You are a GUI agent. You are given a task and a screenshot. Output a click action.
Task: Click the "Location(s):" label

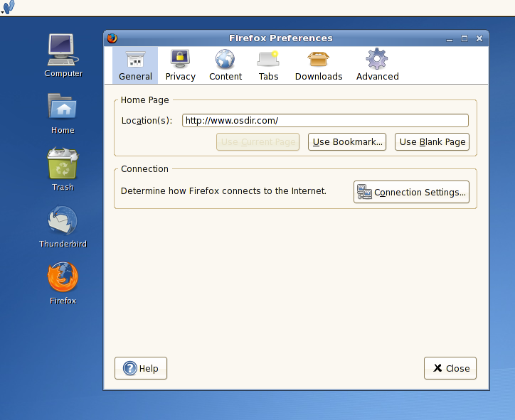pos(147,121)
